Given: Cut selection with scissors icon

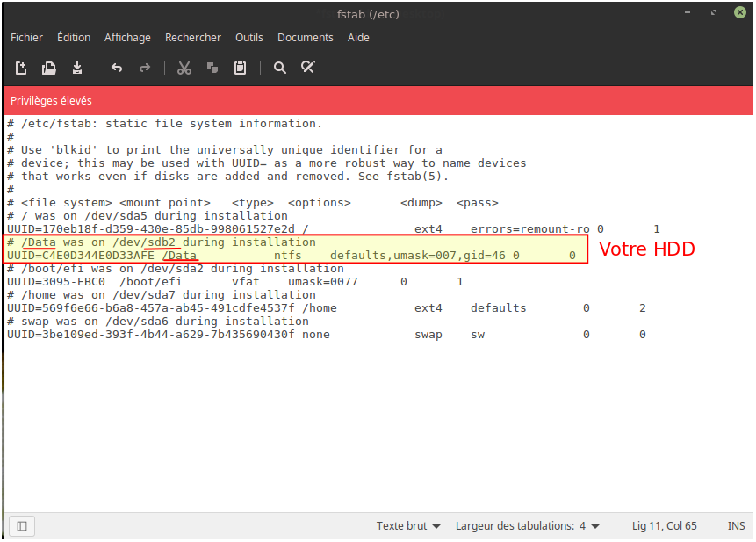Looking at the screenshot, I should tap(184, 68).
